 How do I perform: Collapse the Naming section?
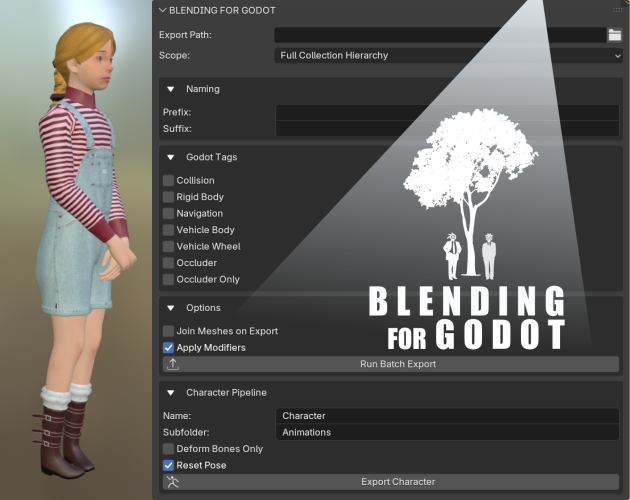pyautogui.click(x=171, y=89)
